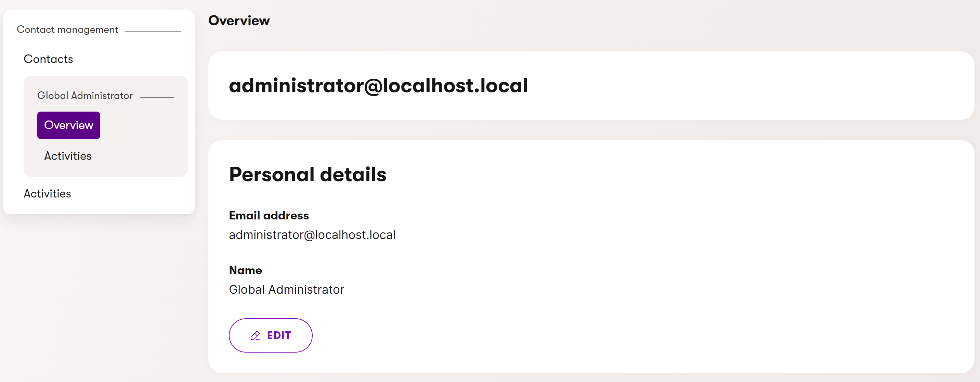980x382 pixels.
Task: Click the Contact management section header
Action: coord(67,30)
